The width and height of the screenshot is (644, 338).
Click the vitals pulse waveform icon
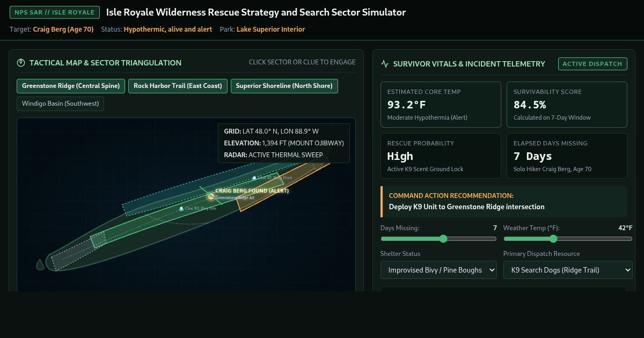(385, 64)
